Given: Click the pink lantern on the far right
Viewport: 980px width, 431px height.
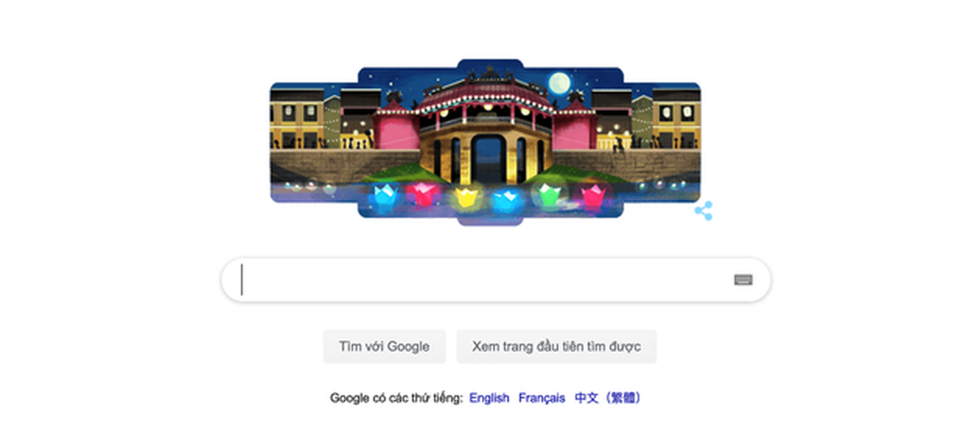Looking at the screenshot, I should point(593,195).
